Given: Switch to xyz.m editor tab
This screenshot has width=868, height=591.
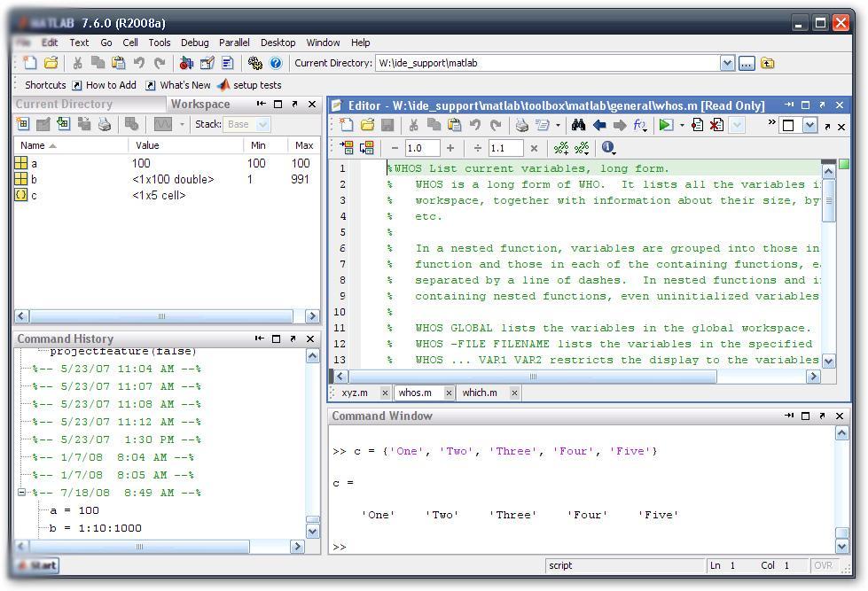Looking at the screenshot, I should click(355, 393).
